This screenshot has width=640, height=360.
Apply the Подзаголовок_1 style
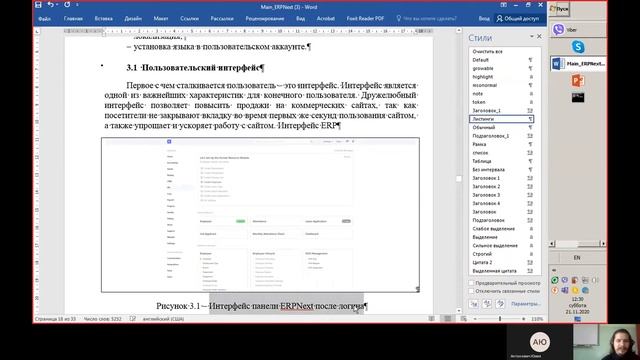click(501, 136)
